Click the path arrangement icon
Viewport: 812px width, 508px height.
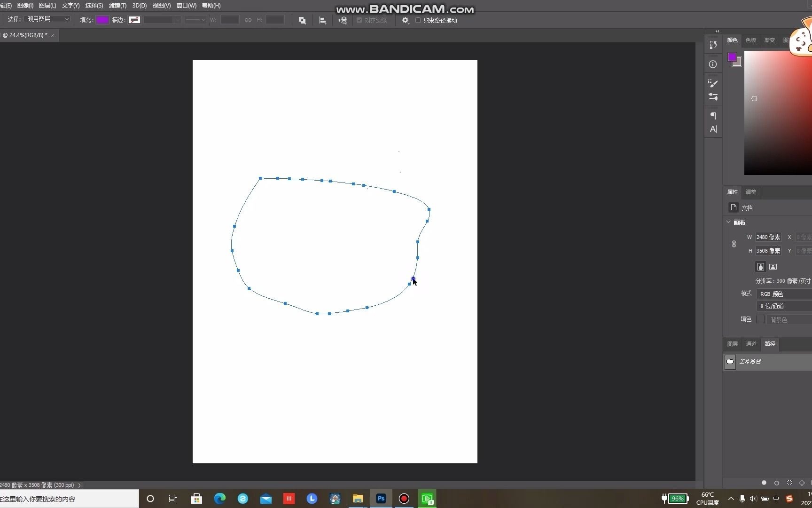[343, 20]
